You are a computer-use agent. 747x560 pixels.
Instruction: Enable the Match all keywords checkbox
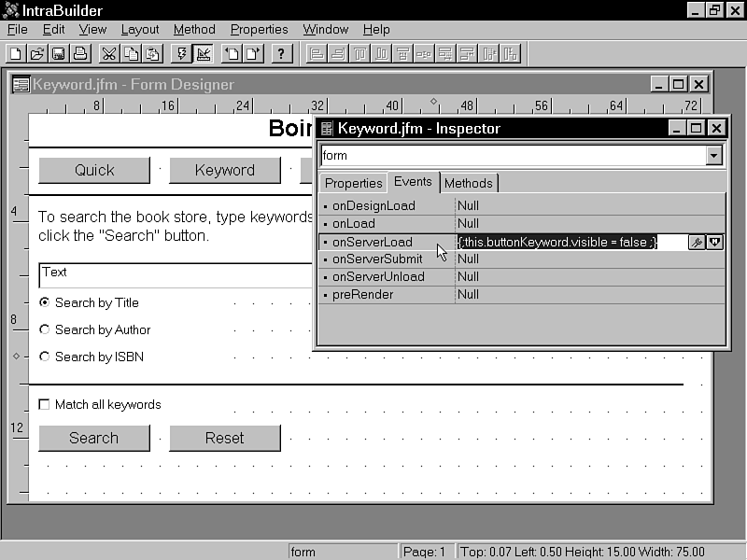(45, 405)
